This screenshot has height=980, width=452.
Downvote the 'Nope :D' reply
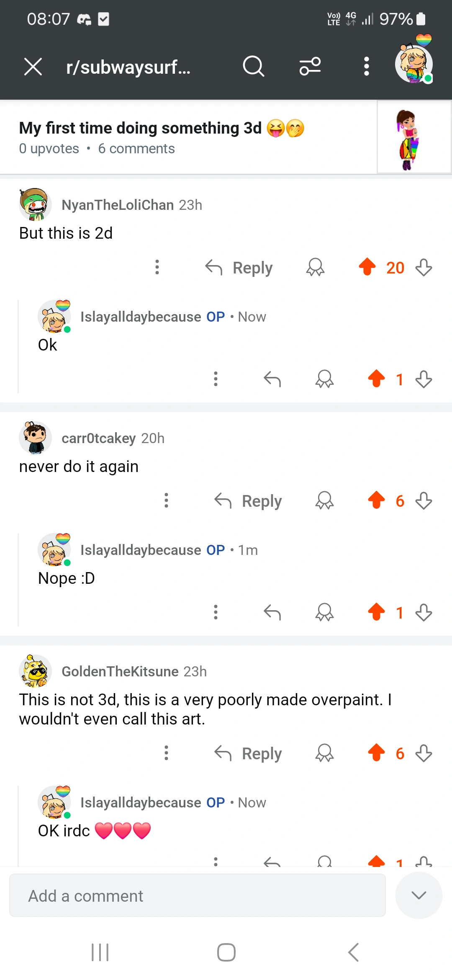point(424,612)
